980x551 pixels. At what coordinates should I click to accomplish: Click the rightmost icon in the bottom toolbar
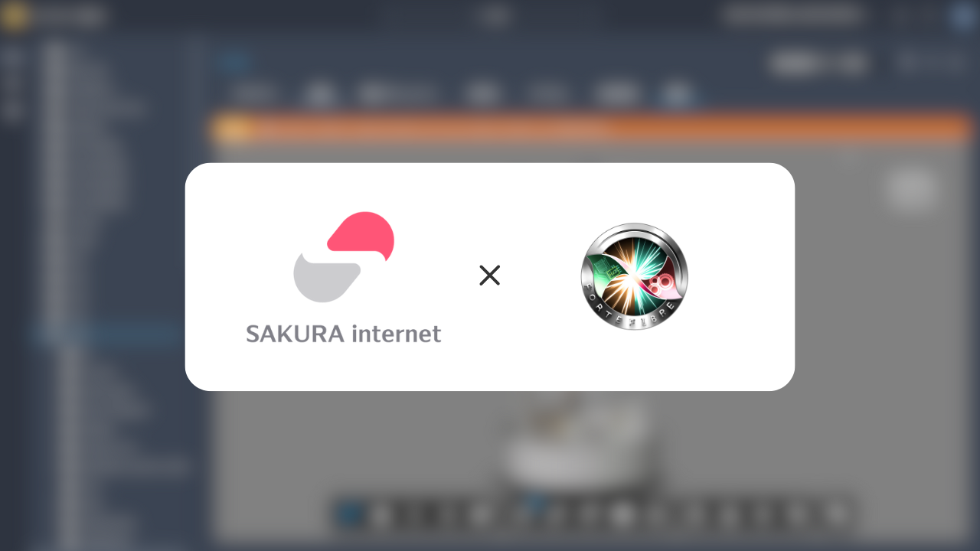tap(838, 514)
